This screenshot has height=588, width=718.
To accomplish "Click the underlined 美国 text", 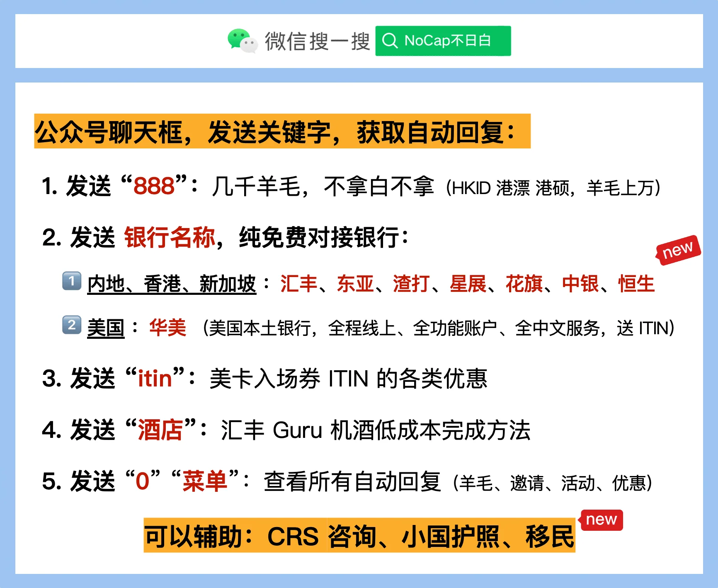I will 106,328.
